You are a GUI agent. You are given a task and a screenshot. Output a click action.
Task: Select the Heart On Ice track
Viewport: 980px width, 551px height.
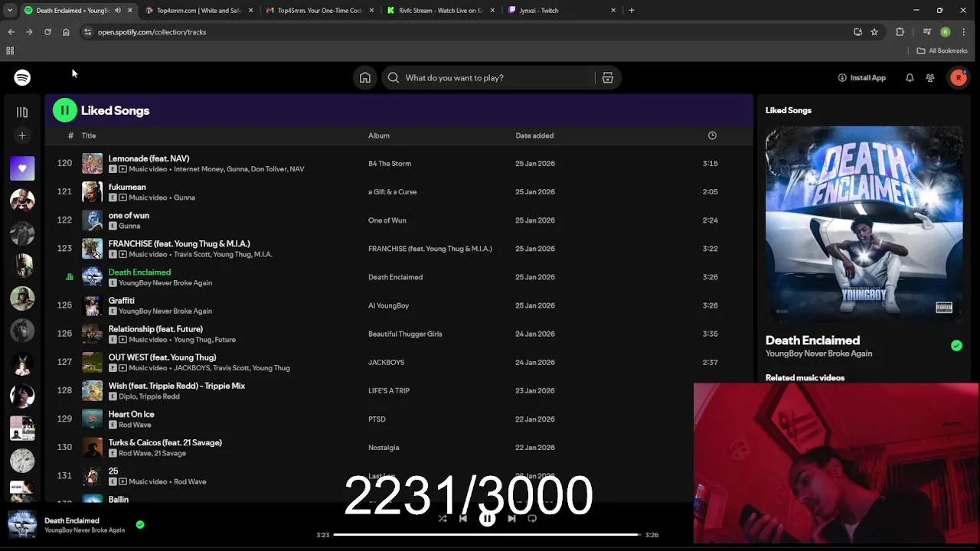coord(131,414)
